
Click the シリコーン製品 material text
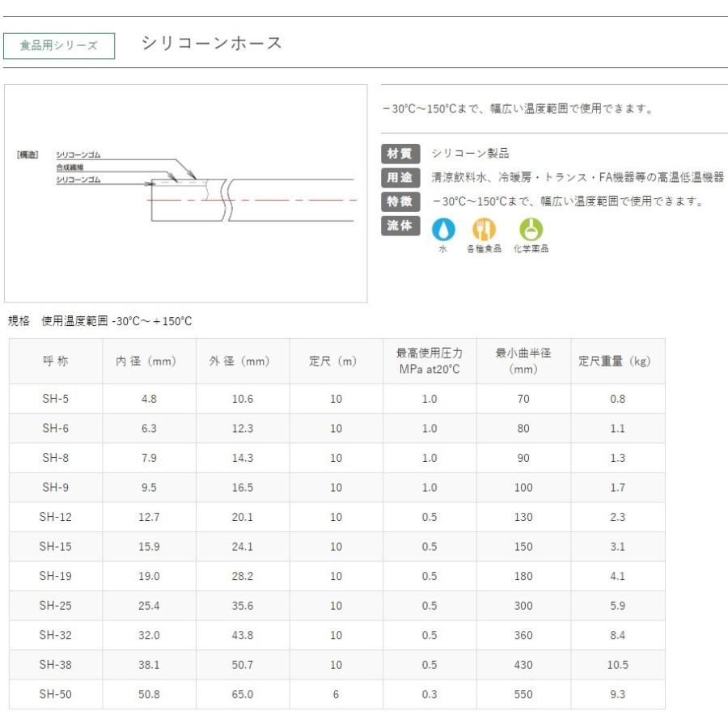(470, 153)
